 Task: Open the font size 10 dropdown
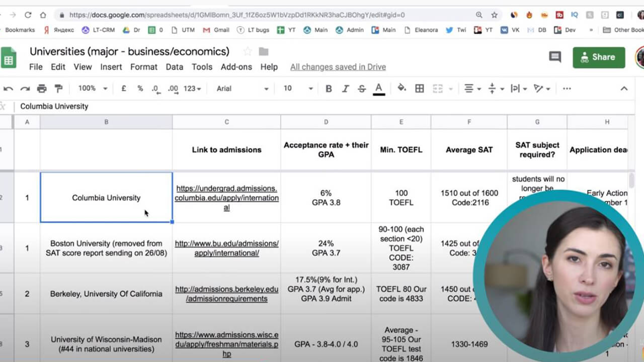[x=298, y=88]
